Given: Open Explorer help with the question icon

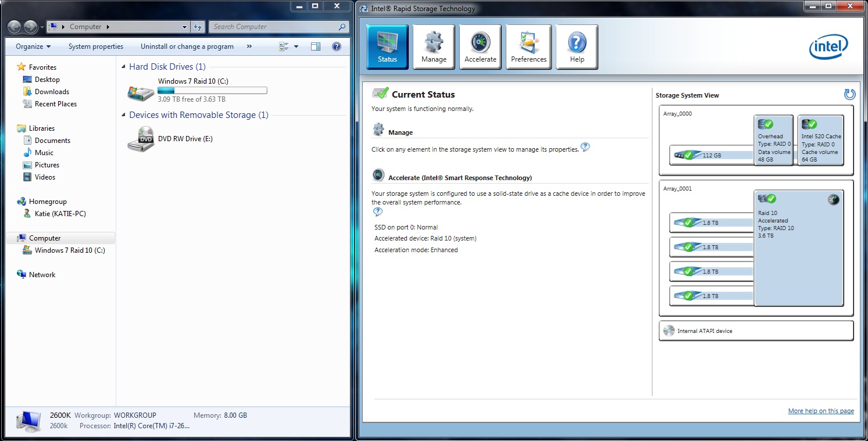Looking at the screenshot, I should (336, 46).
